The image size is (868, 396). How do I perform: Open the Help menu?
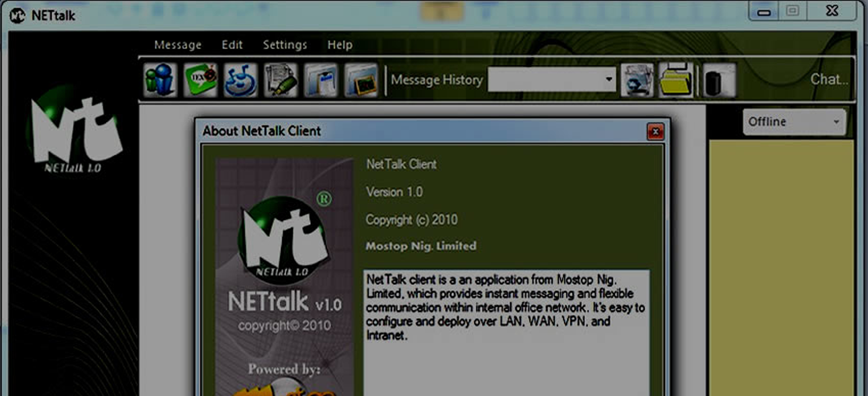pos(340,45)
